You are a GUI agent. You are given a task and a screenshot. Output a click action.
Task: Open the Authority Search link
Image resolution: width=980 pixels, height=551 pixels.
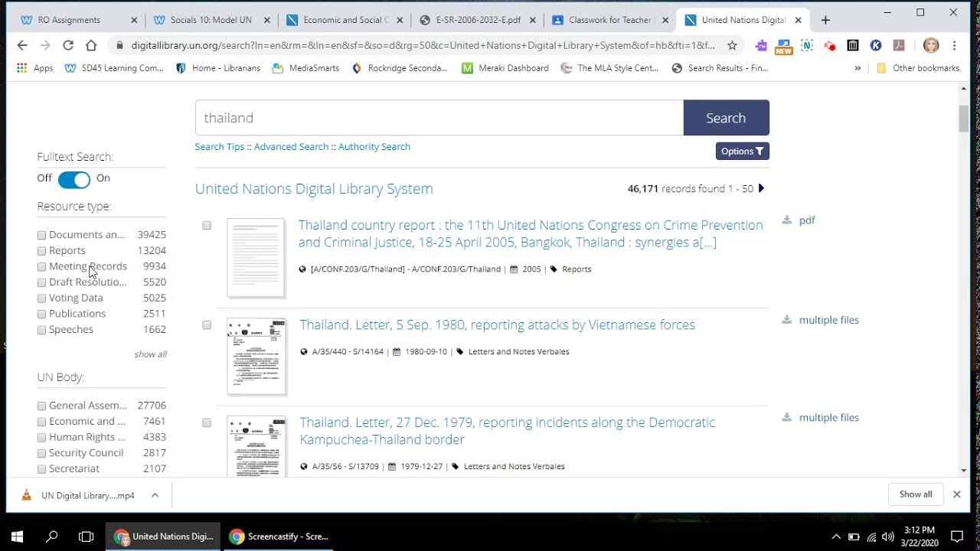tap(374, 147)
